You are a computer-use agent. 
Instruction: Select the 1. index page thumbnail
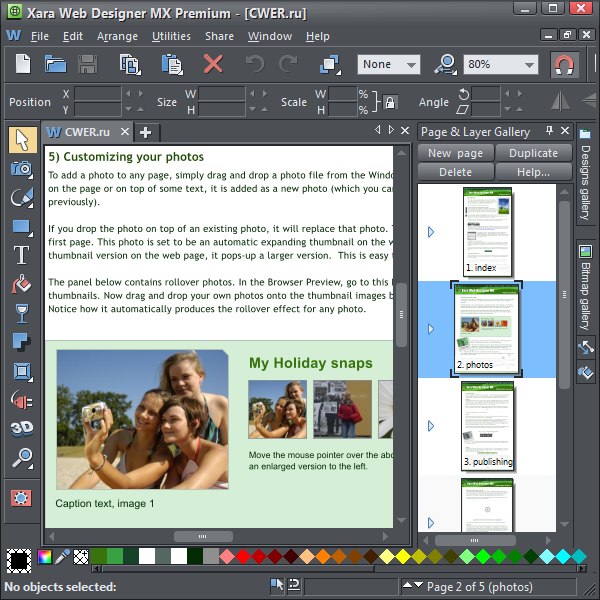point(487,232)
